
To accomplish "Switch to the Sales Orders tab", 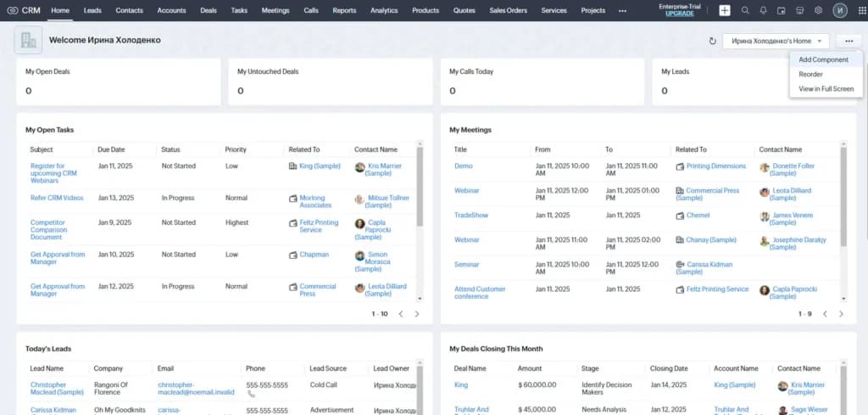I will pos(509,10).
